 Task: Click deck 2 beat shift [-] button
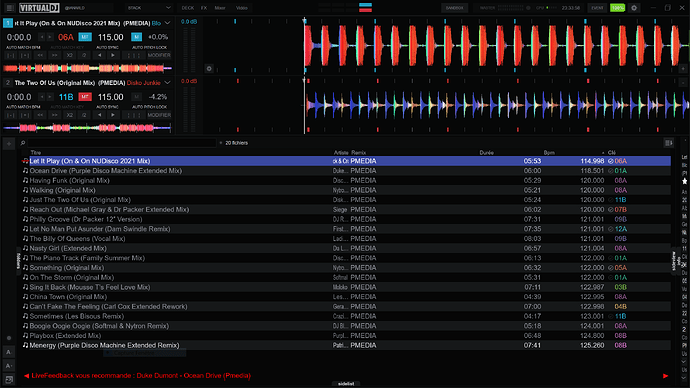[11, 115]
